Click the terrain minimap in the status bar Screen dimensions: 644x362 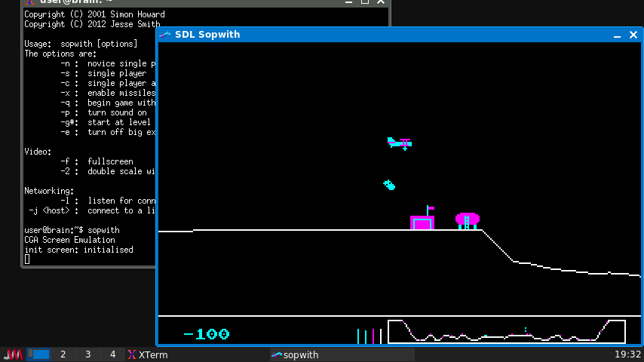pyautogui.click(x=506, y=331)
